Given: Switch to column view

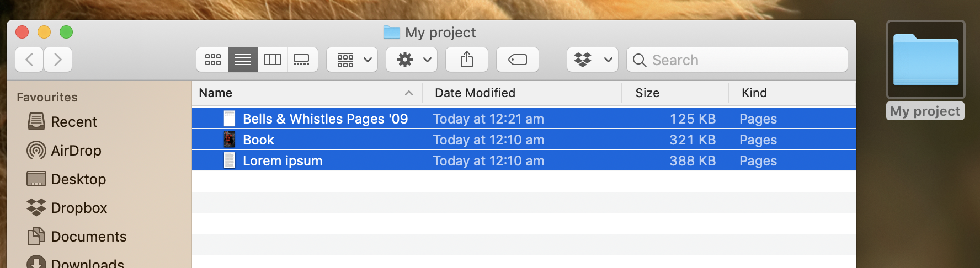Looking at the screenshot, I should tap(273, 60).
